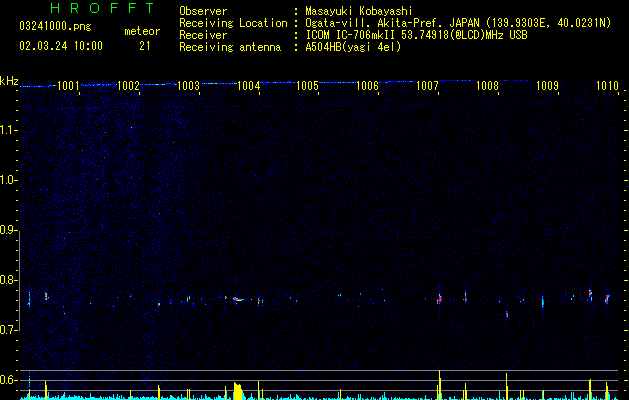Click the 1003 time axis marker

click(x=188, y=86)
